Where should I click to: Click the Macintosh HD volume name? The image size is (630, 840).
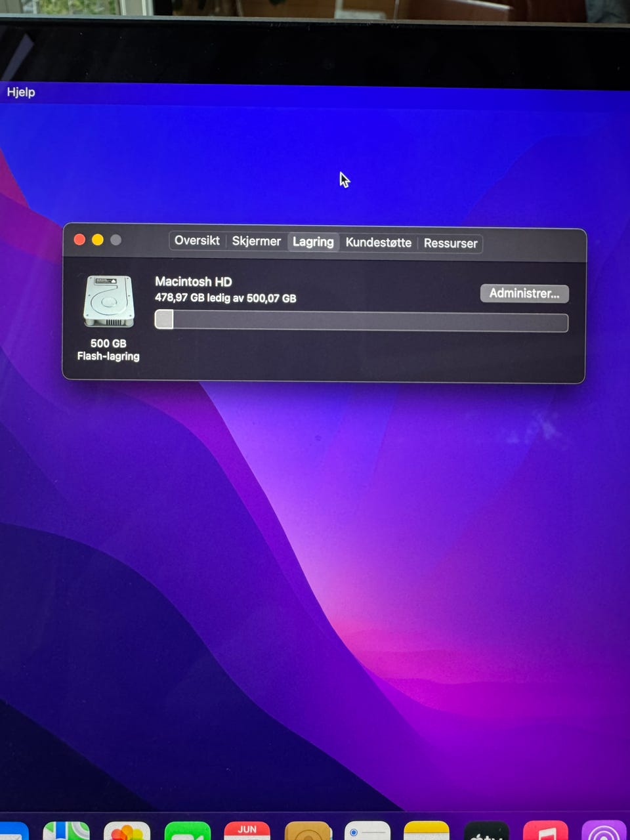point(194,282)
